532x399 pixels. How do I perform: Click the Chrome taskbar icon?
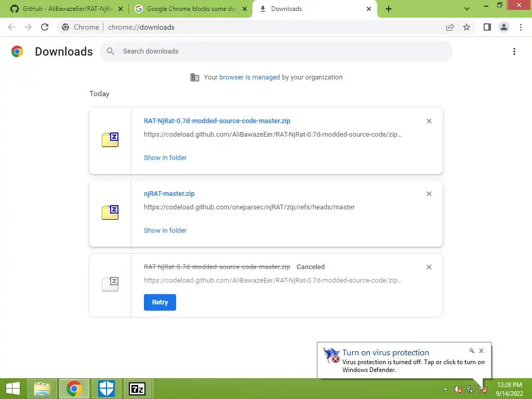(x=74, y=389)
